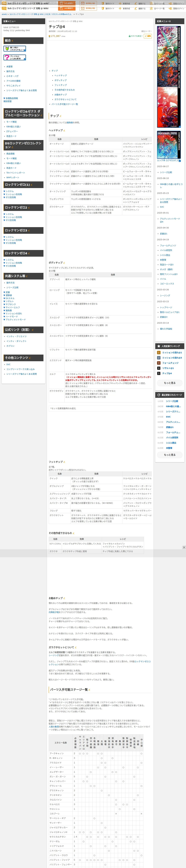
Task: Close the ad banner with the X icon
Action: (184, 548)
